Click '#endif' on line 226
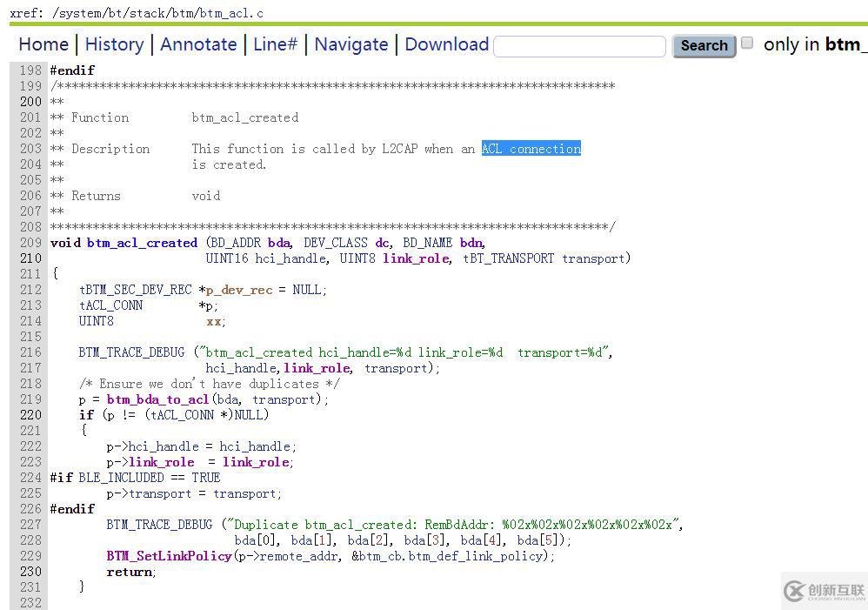868x610 pixels. [72, 508]
